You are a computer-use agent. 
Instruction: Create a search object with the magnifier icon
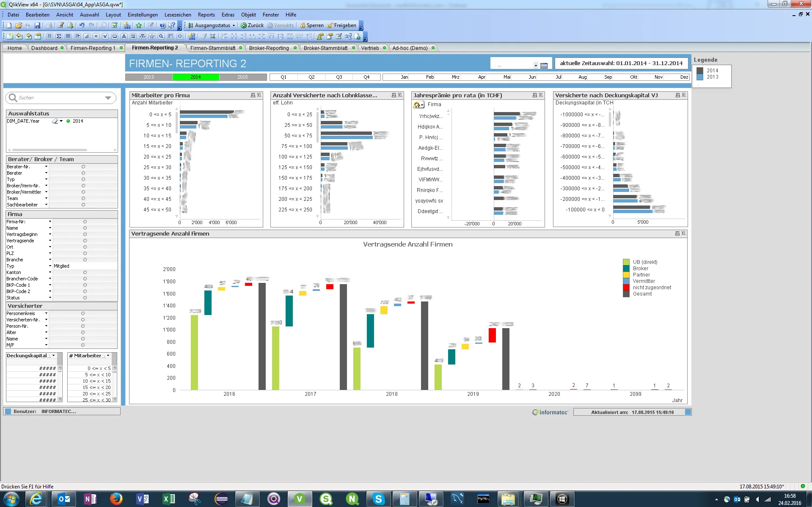point(161,36)
